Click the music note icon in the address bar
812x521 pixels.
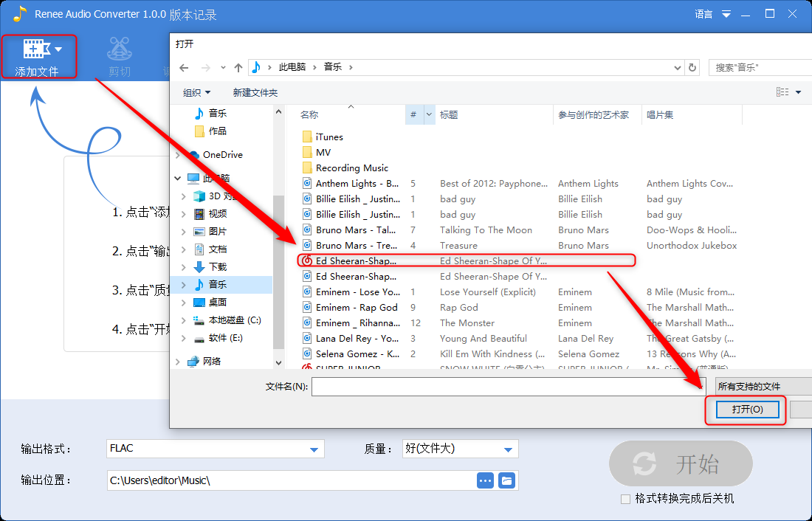[256, 67]
